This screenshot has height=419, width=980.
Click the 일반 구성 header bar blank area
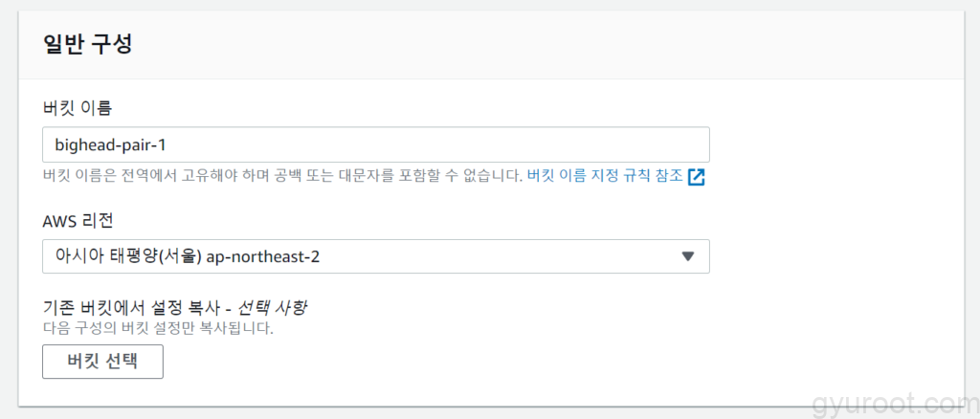[x=574, y=43]
